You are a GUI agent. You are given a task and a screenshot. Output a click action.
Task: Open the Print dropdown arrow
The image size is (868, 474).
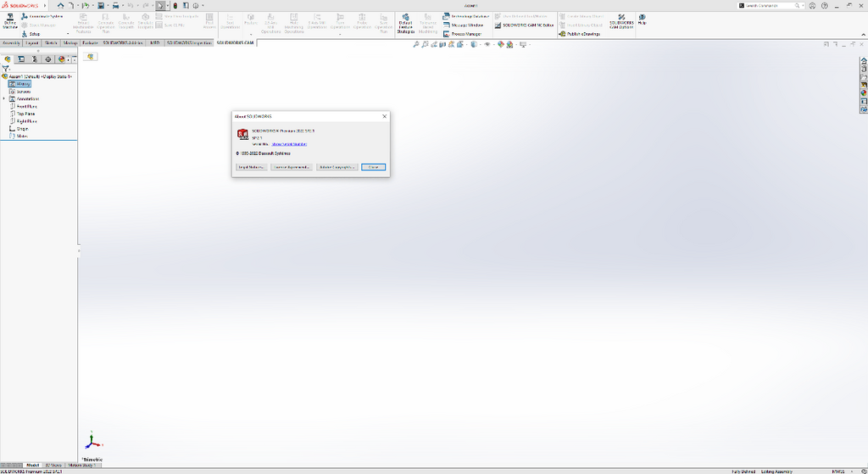point(122,6)
